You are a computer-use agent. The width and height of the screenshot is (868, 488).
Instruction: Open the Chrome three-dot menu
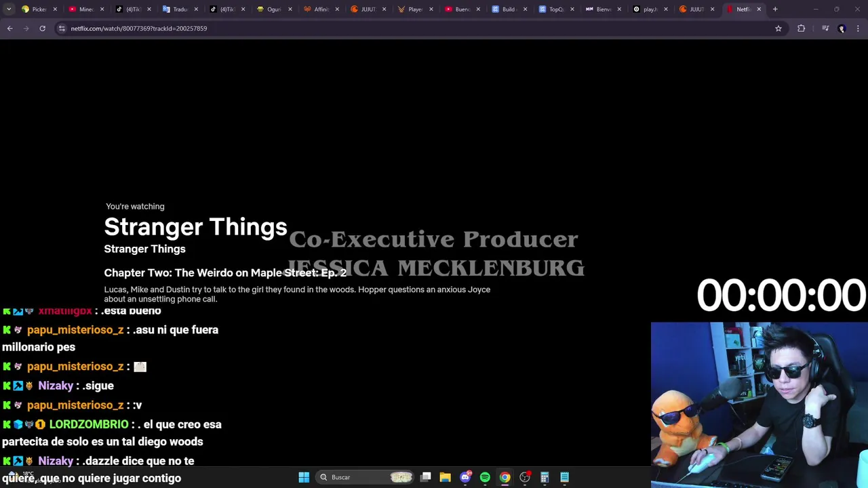tap(858, 28)
